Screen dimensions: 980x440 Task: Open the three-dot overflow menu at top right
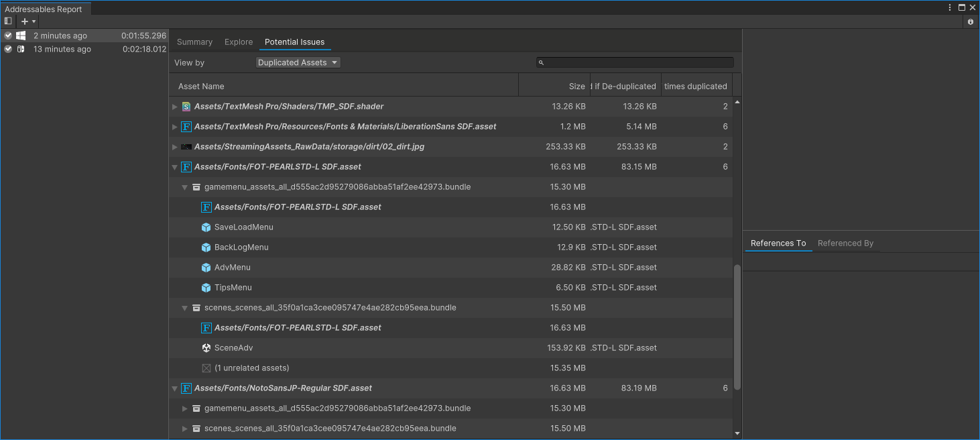point(950,7)
